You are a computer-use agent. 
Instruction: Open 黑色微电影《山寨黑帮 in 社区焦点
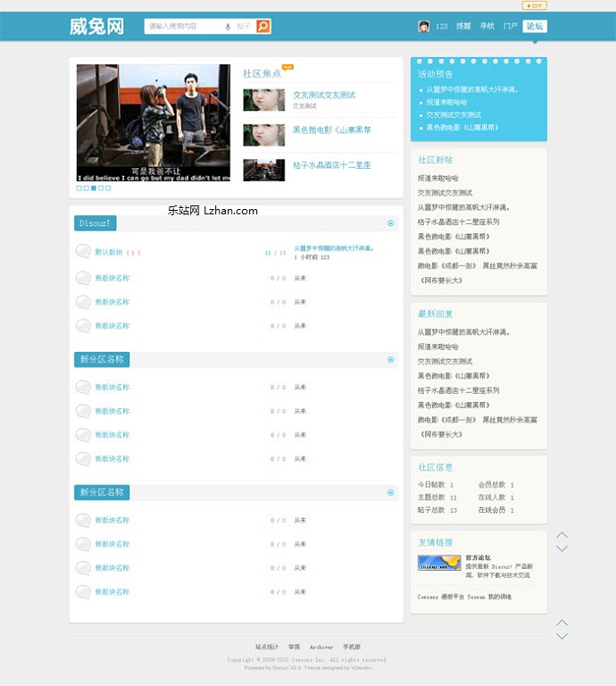coord(332,130)
